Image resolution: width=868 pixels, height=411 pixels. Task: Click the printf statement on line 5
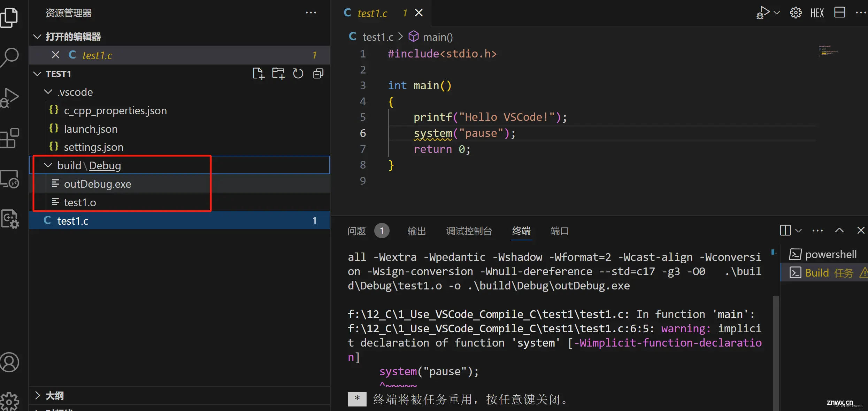(x=490, y=117)
